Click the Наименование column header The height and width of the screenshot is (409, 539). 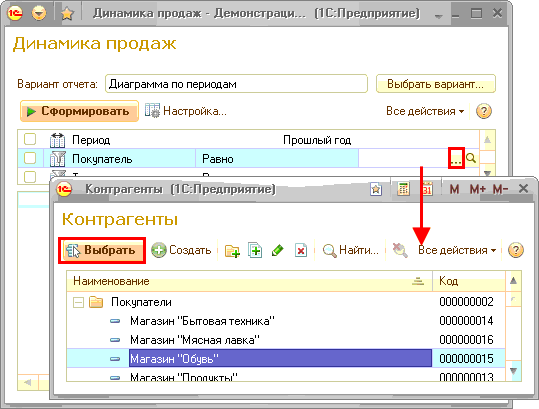[249, 281]
